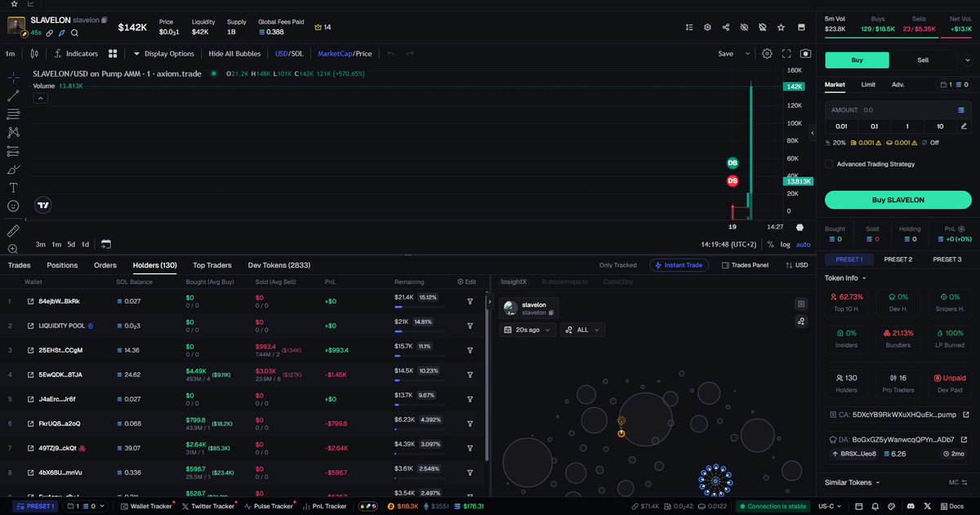Select the ruler measure tool
The height and width of the screenshot is (515, 980).
click(13, 231)
